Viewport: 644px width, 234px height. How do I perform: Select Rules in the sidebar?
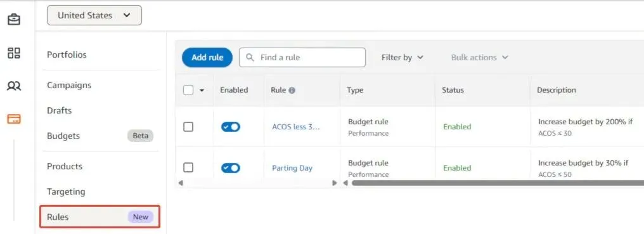click(x=100, y=217)
